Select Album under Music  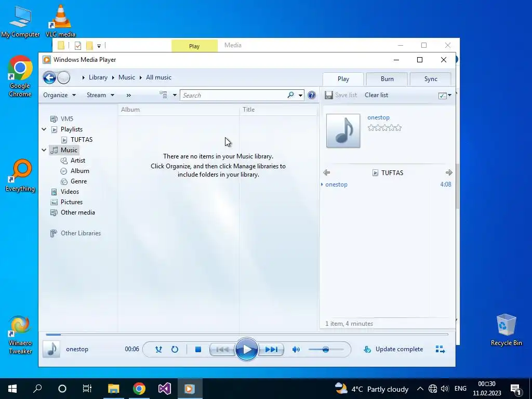click(79, 171)
